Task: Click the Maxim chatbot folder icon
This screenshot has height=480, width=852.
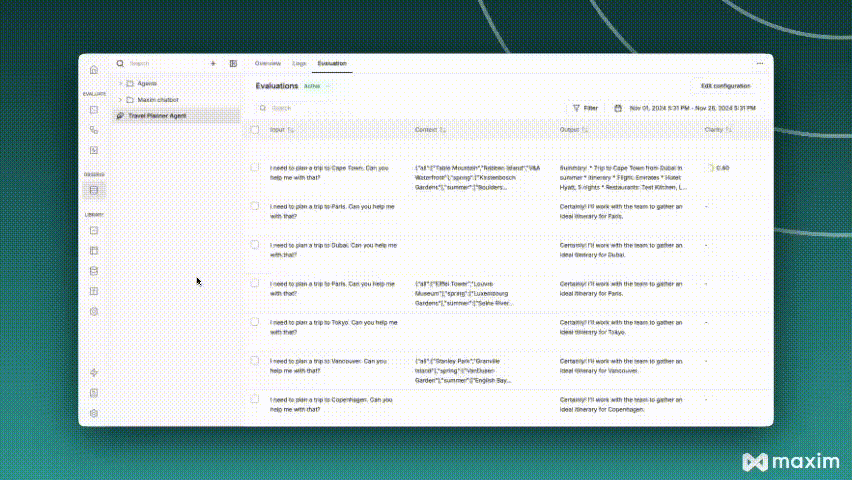Action: [130, 100]
